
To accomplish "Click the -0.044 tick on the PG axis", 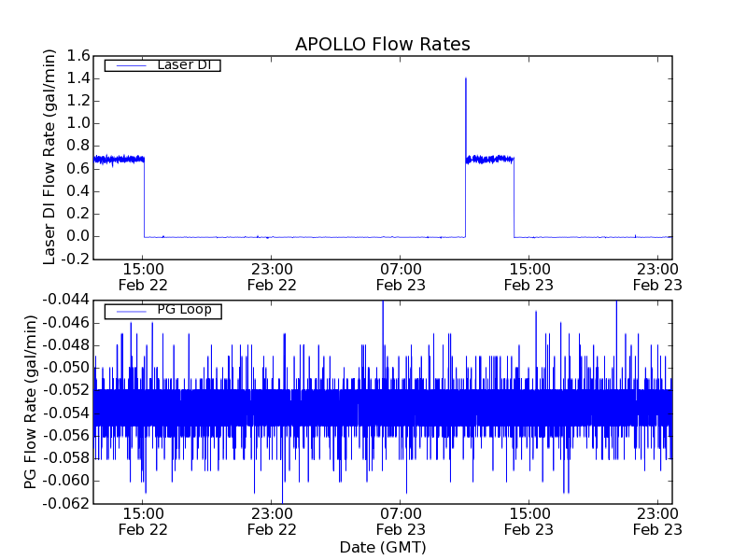I will (x=66, y=300).
